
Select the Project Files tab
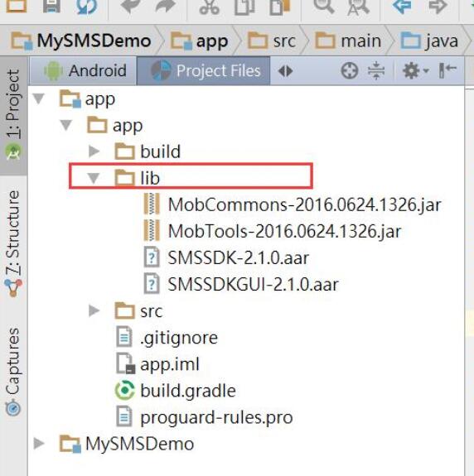point(203,70)
